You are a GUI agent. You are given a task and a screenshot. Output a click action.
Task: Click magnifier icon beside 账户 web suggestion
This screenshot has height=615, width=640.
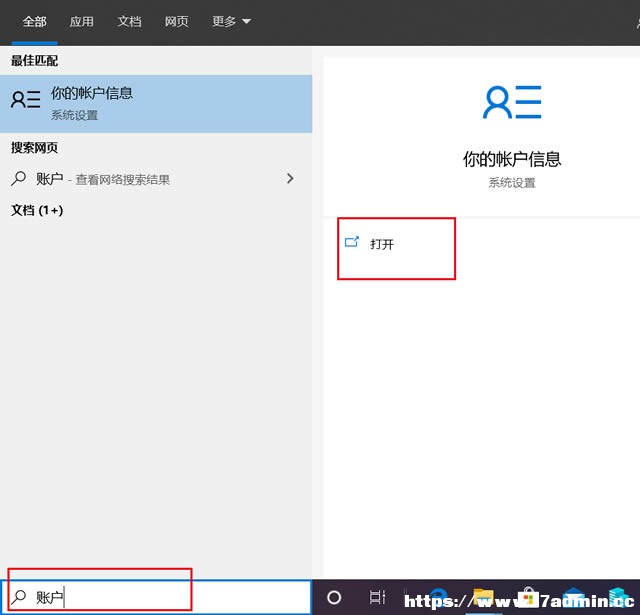point(18,178)
